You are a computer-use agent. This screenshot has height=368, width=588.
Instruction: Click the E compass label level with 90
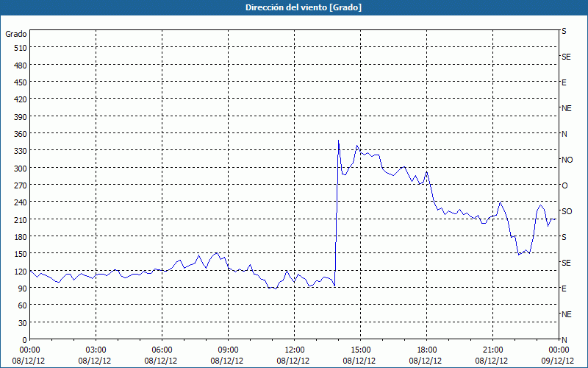564,289
